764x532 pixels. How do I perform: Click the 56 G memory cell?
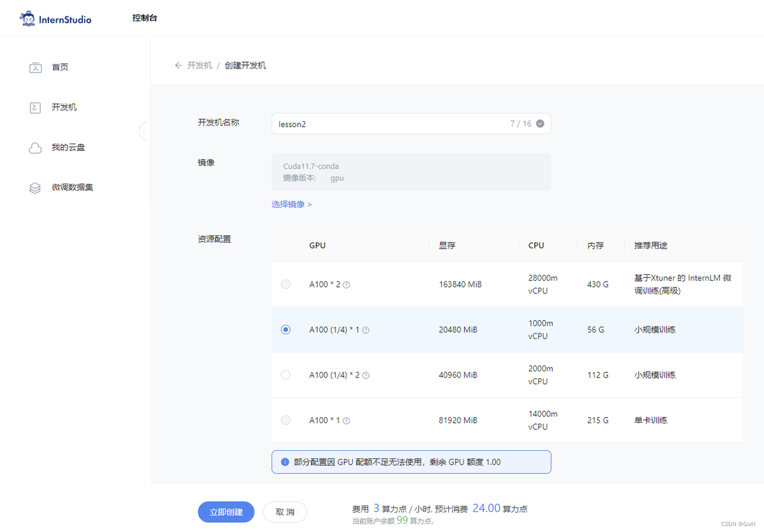click(596, 330)
